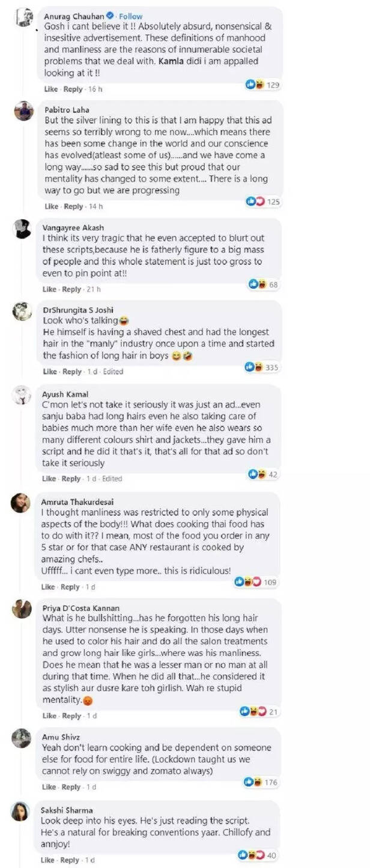The width and height of the screenshot is (370, 868).
Task: View reactions on Amruta Thakurdesai's comment
Action: pyautogui.click(x=247, y=582)
